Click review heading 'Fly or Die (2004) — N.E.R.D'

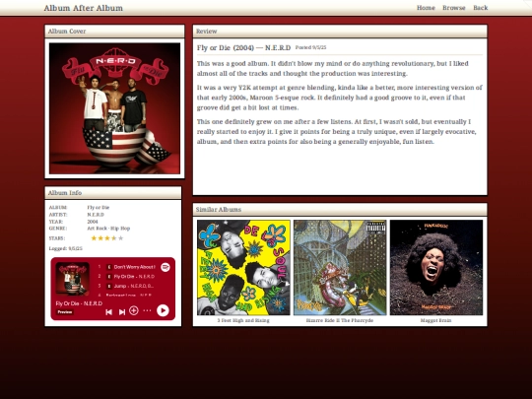click(244, 47)
